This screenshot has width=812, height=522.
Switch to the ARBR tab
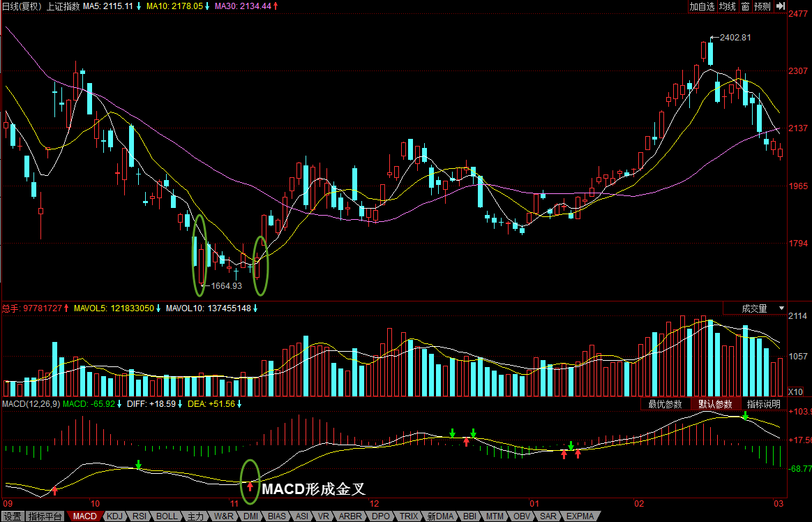(x=351, y=516)
